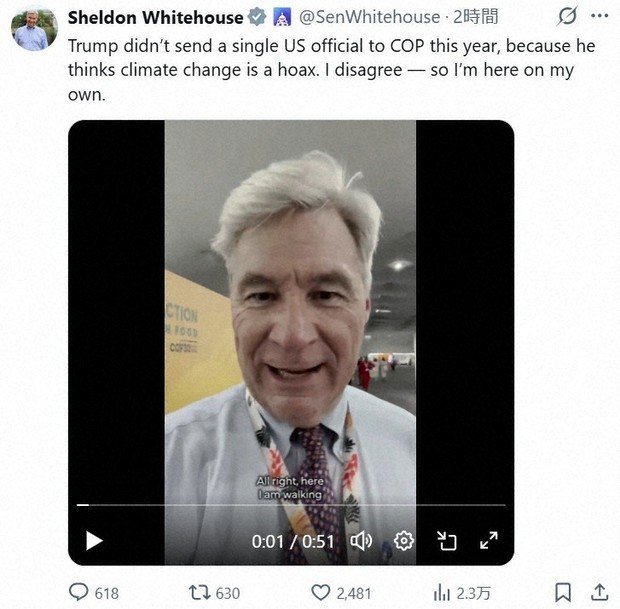Click the verified blue checkmark badge

pos(257,17)
